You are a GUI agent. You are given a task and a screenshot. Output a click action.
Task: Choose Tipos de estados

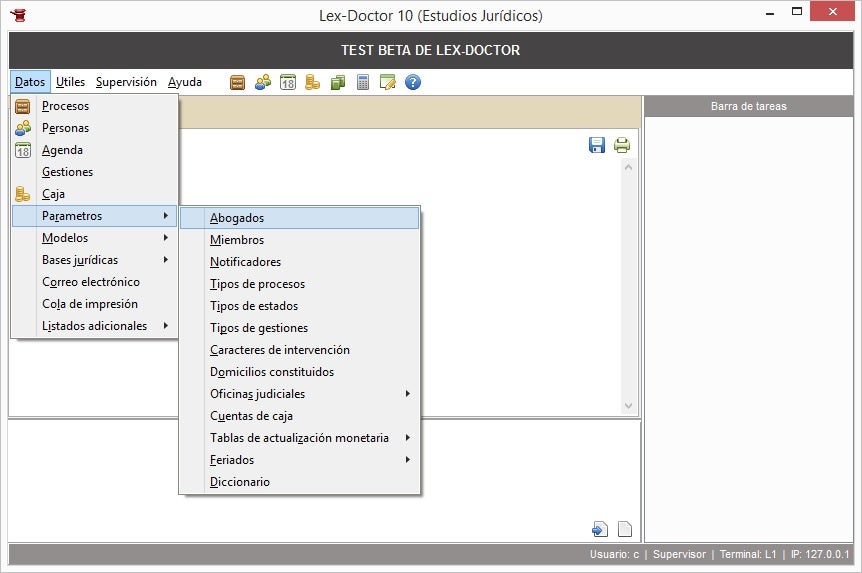[300, 306]
